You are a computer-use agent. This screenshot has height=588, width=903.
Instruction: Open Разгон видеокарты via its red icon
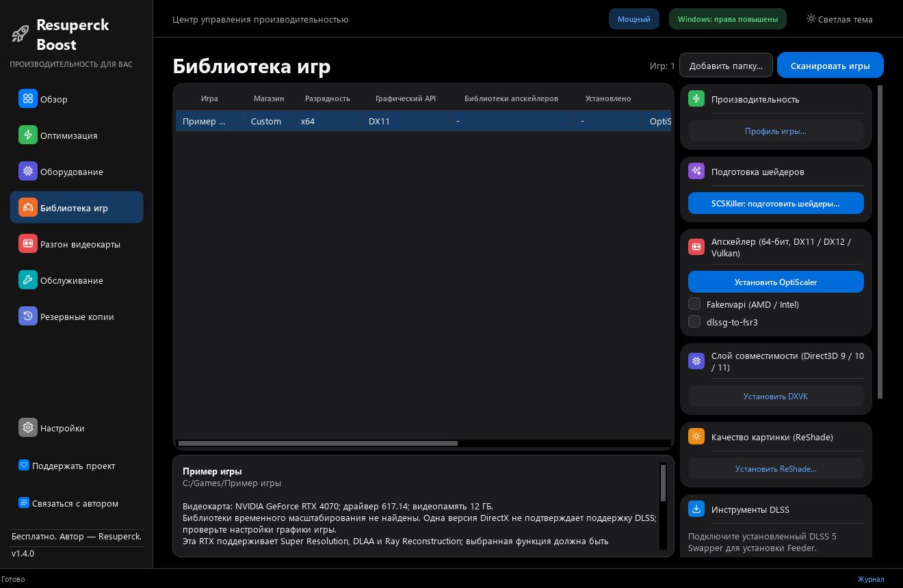click(x=28, y=244)
